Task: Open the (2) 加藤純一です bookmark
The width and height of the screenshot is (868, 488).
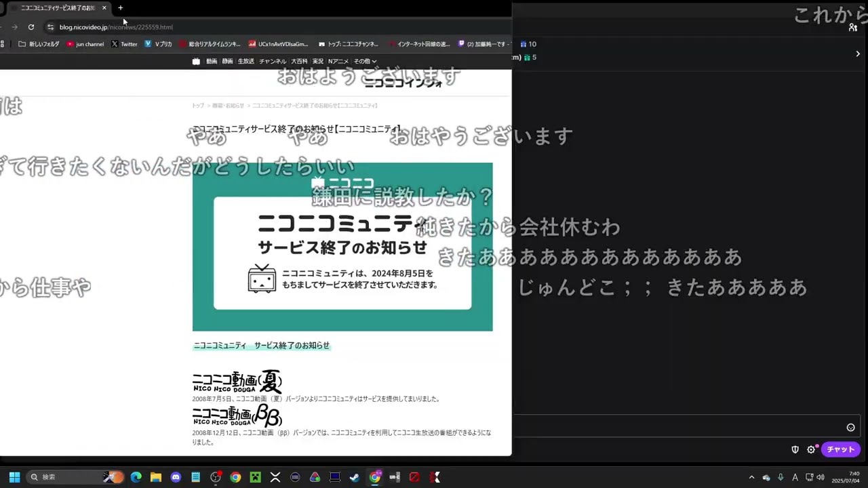Action: tap(484, 44)
